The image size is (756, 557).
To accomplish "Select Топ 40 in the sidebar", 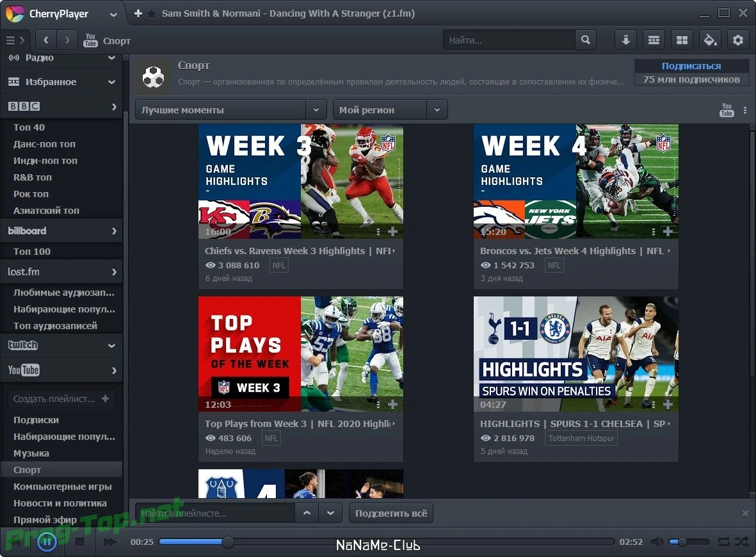I will point(29,127).
